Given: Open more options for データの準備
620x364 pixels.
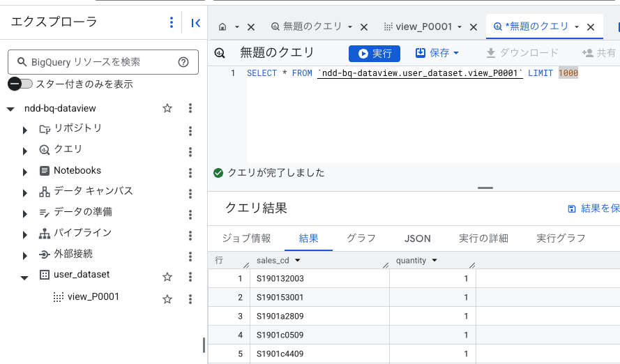Looking at the screenshot, I should click(x=190, y=215).
